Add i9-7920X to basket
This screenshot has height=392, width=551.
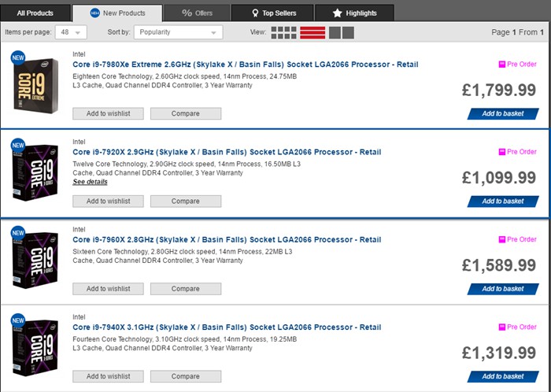(503, 201)
